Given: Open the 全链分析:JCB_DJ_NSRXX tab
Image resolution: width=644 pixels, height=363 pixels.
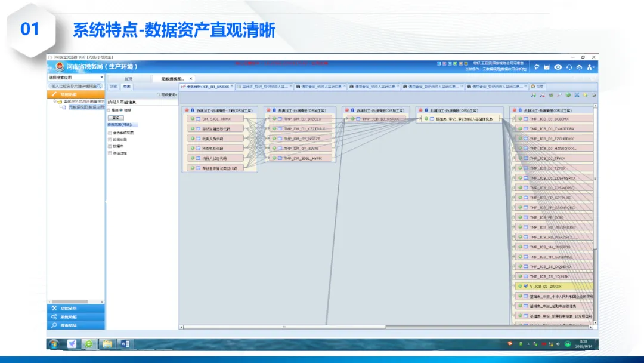Looking at the screenshot, I should point(207,87).
